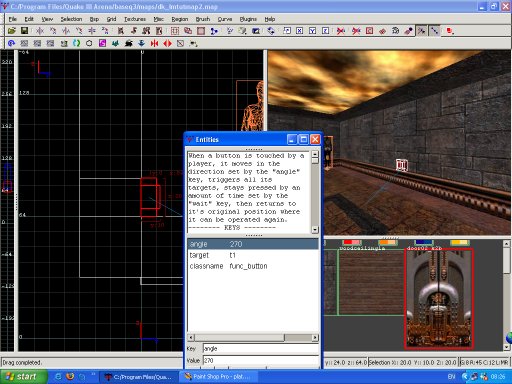
Task: Click the red inward-pointing arrows icon
Action: pos(154,43)
